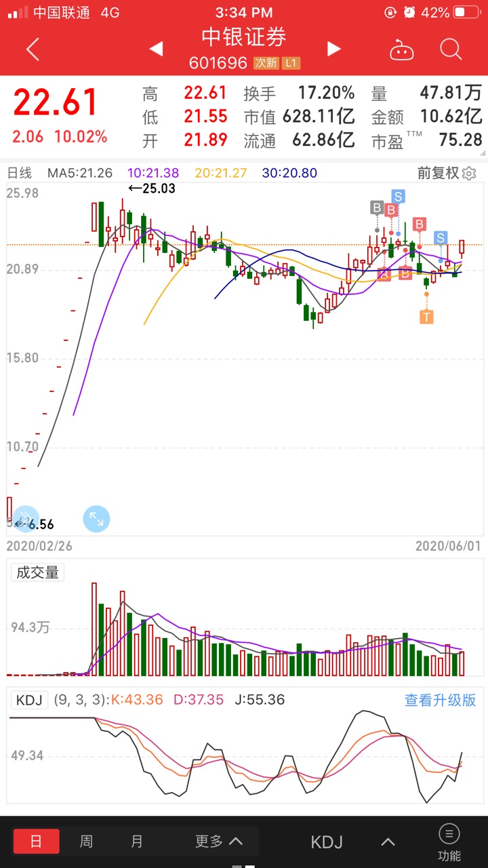The image size is (488, 868).
Task: Expand indicator list with up chevron
Action: (388, 842)
